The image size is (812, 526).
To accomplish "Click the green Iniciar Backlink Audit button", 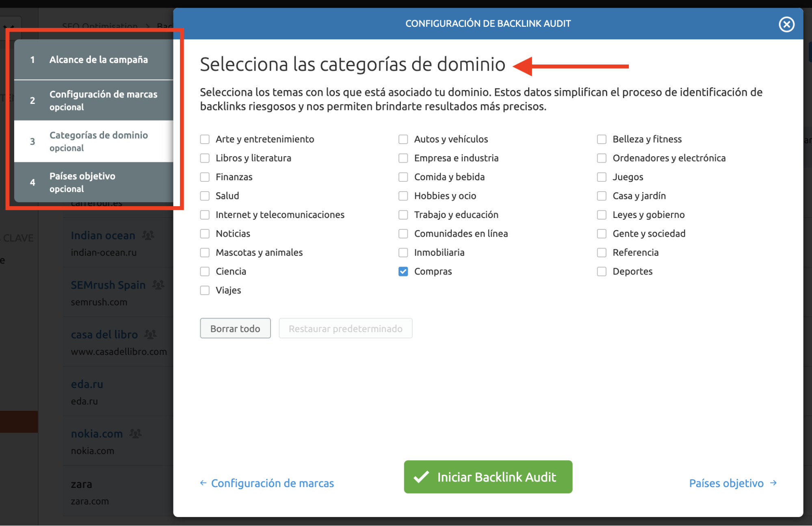I will [488, 477].
